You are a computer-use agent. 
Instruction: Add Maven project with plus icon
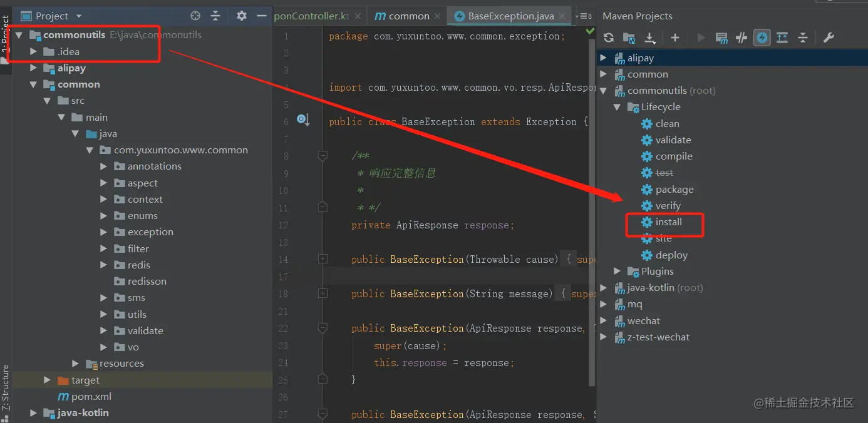675,38
